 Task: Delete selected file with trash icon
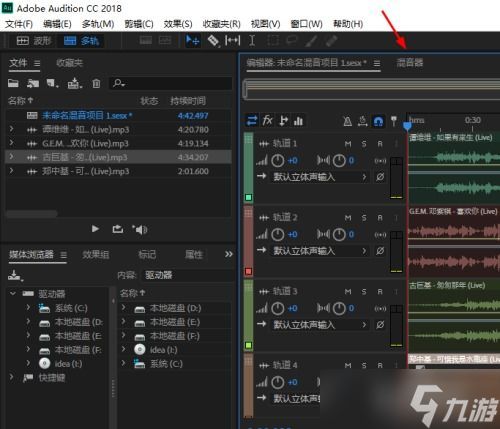click(x=96, y=83)
